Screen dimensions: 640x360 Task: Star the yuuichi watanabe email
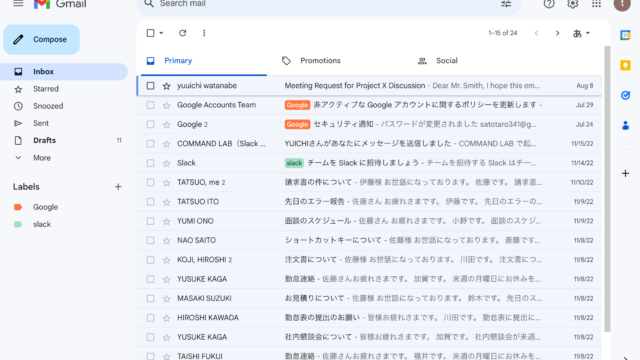point(167,86)
